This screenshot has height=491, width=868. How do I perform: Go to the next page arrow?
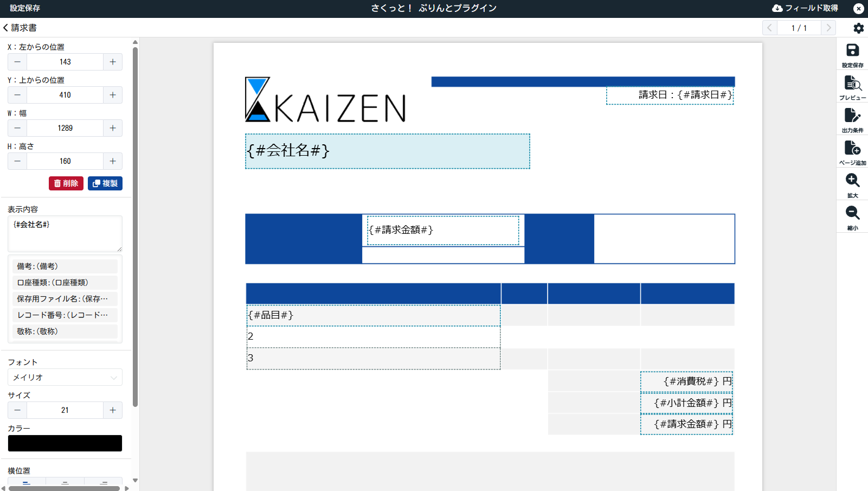coord(828,28)
